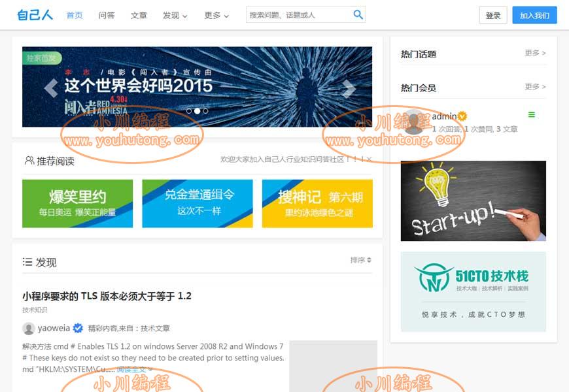Image resolution: width=569 pixels, height=392 pixels.
Task: Open the 兑金堂通缉令 recommended banner
Action: tap(198, 203)
